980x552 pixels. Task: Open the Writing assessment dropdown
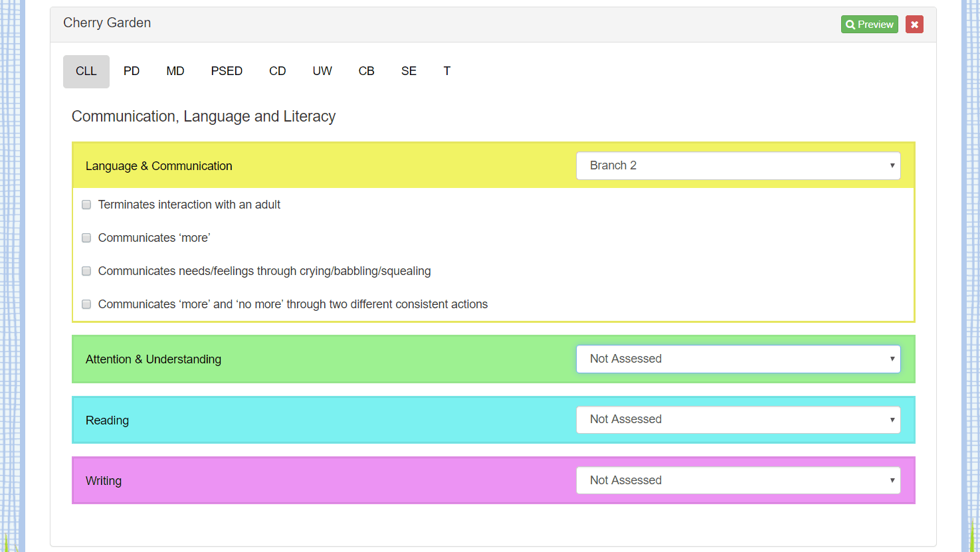tap(737, 480)
